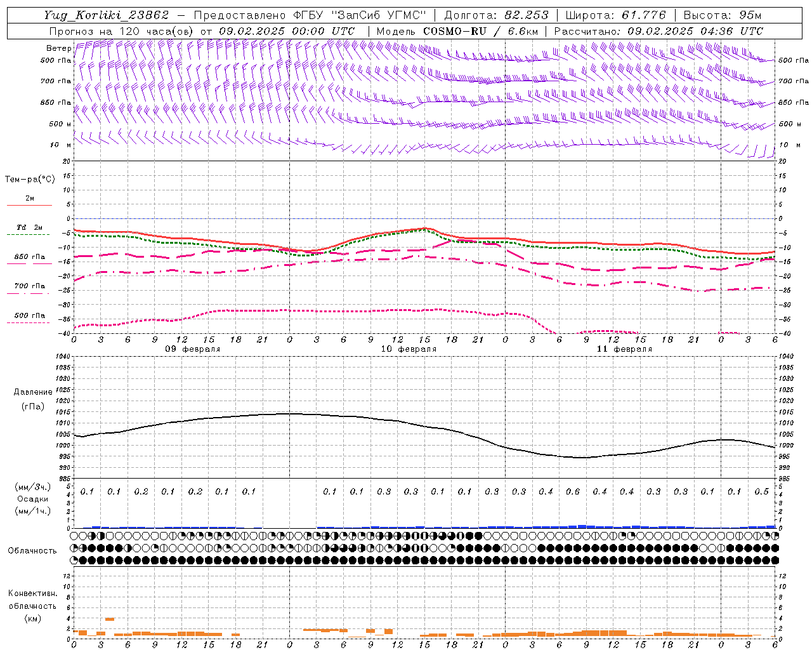The image size is (812, 650).
Task: Click the Td 2м dew point legend entry
Action: click(x=30, y=227)
